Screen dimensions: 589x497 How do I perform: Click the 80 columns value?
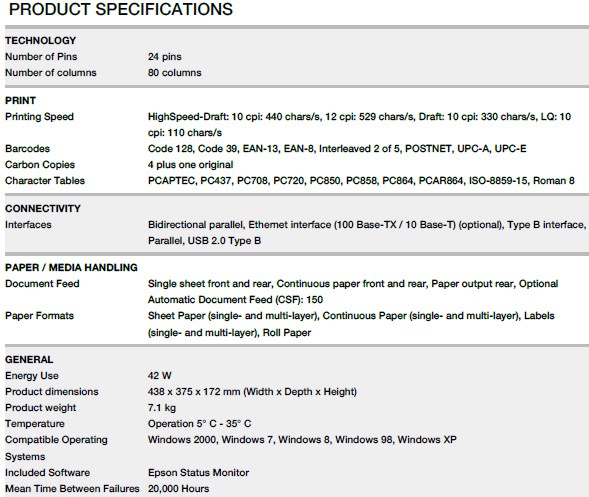tap(175, 73)
